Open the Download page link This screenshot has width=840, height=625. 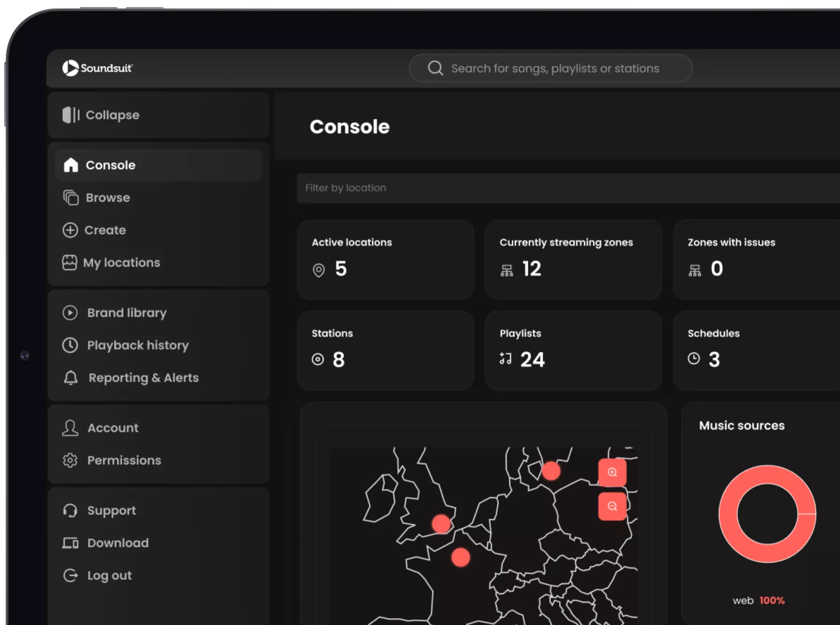(117, 543)
